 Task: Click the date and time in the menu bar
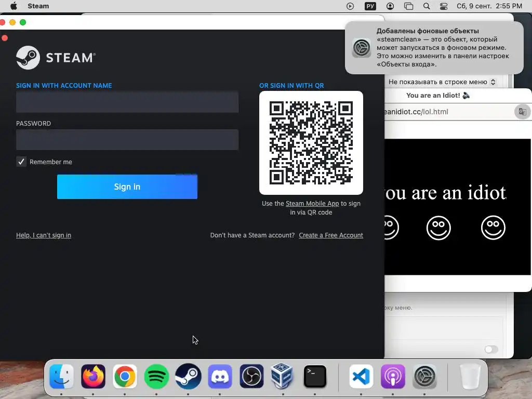[489, 6]
